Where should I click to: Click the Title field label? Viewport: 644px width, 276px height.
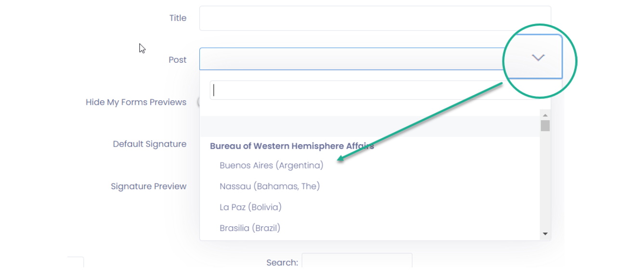(178, 18)
